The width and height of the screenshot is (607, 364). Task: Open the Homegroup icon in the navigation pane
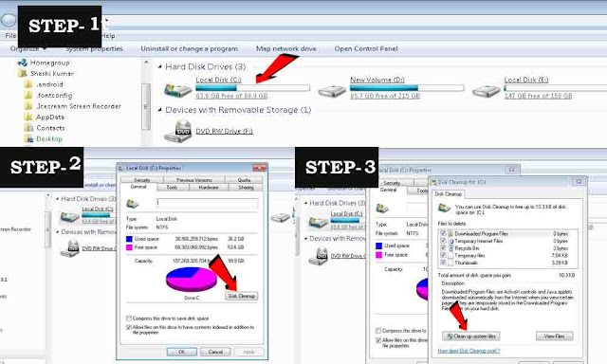click(x=22, y=63)
